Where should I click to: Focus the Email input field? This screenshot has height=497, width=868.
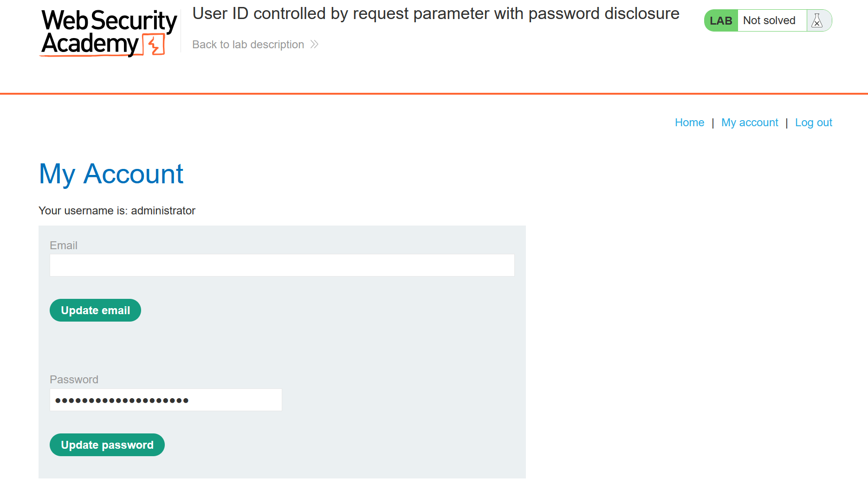tap(282, 265)
